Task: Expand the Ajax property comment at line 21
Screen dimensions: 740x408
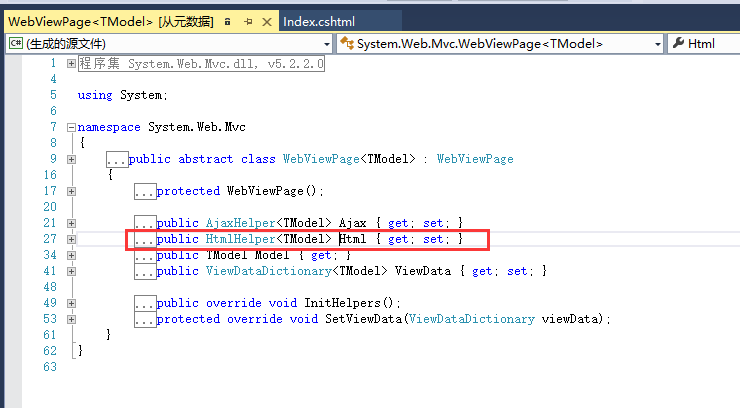Action: pos(71,224)
